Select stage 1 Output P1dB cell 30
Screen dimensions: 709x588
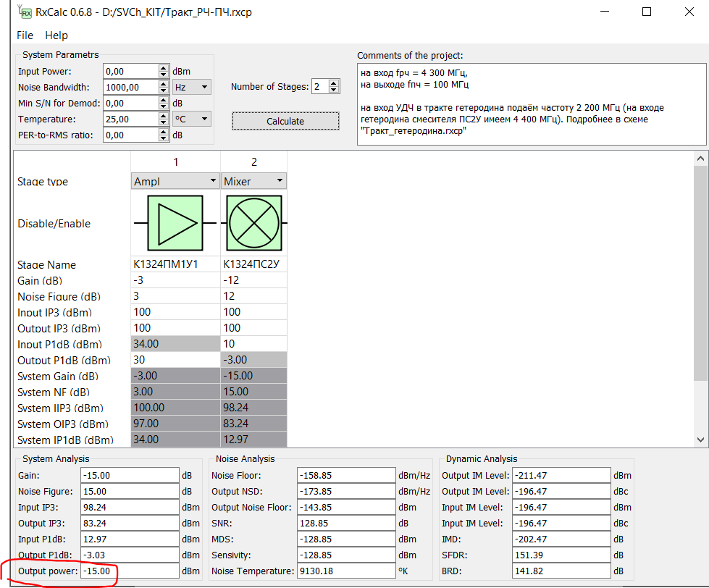[175, 360]
